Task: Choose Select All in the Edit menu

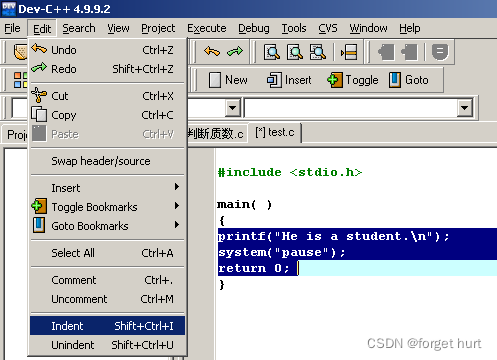Action: [107, 253]
